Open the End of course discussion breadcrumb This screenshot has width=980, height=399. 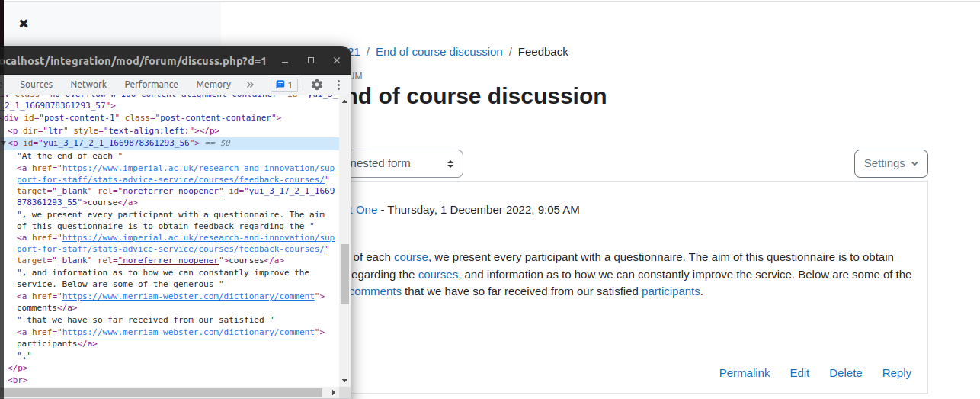click(x=439, y=52)
